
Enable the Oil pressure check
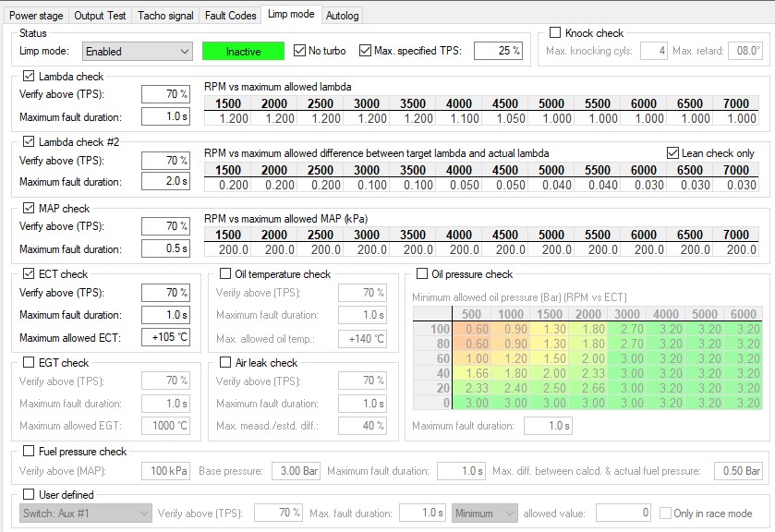[422, 274]
